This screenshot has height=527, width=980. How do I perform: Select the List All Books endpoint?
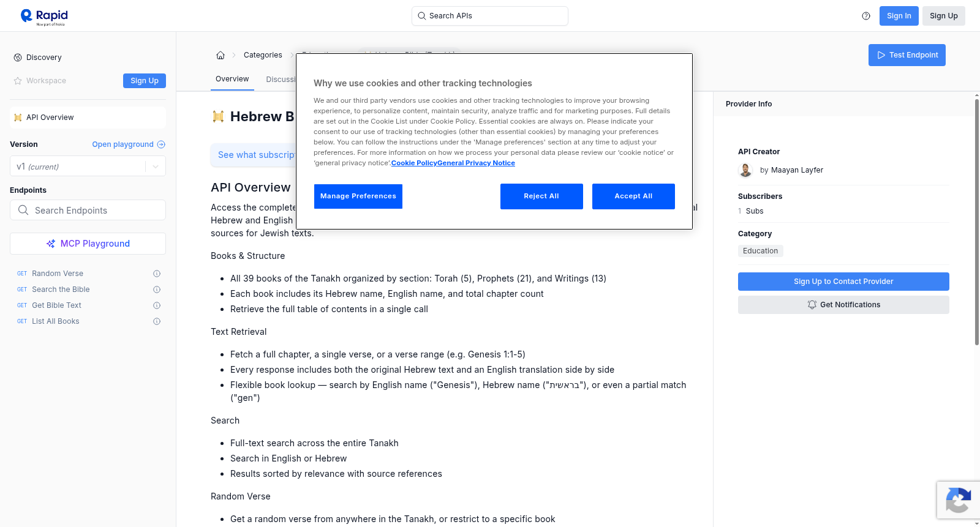[56, 321]
